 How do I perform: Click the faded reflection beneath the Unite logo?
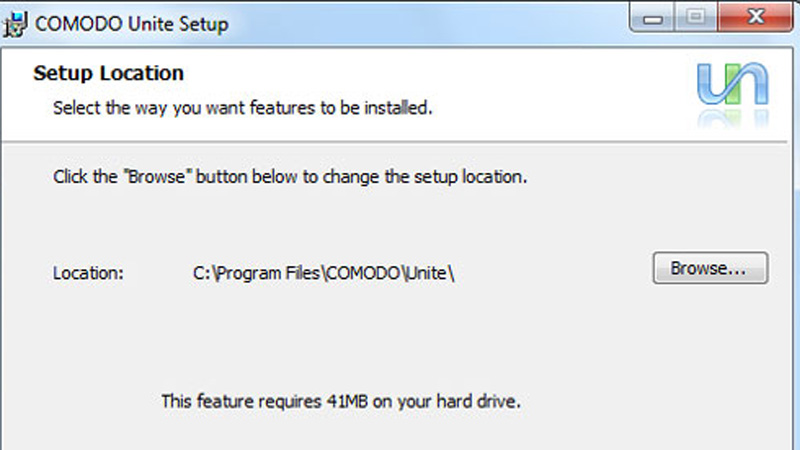pyautogui.click(x=733, y=118)
